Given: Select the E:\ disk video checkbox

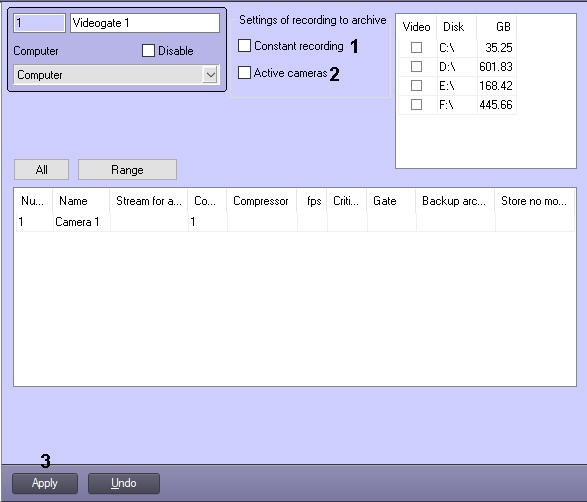Looking at the screenshot, I should pos(416,86).
